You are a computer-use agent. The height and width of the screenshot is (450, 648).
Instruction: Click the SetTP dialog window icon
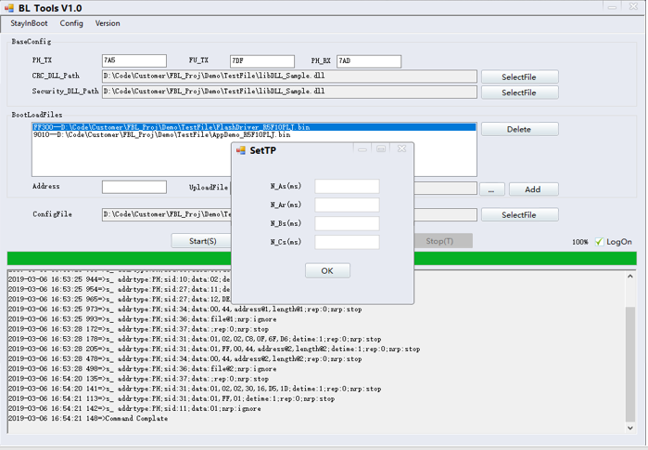click(x=240, y=150)
